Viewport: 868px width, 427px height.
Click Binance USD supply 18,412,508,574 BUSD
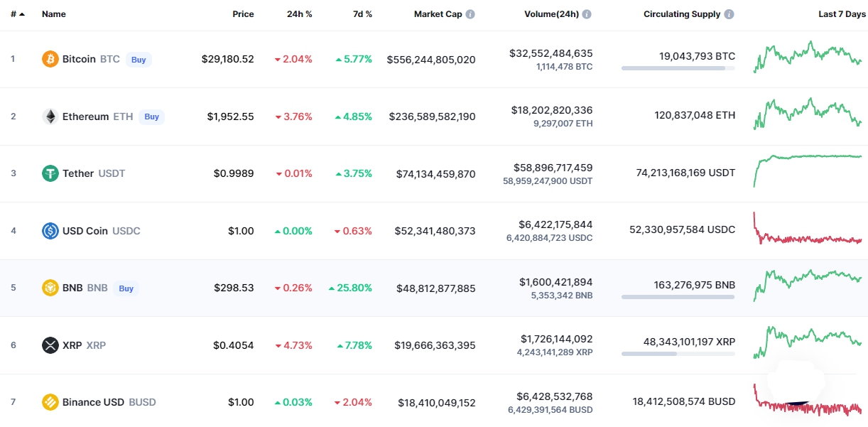[684, 401]
